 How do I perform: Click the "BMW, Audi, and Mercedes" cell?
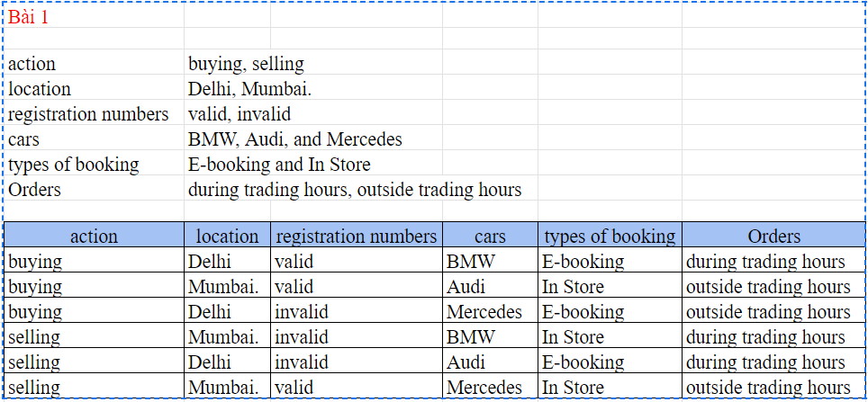[295, 139]
